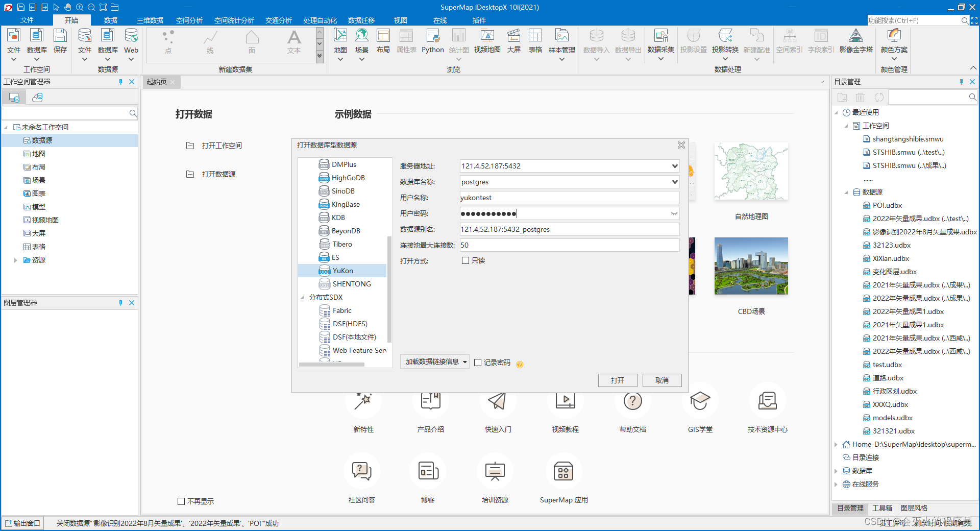Click the 视频地图 ribbon icon
980x531 pixels.
click(x=487, y=40)
